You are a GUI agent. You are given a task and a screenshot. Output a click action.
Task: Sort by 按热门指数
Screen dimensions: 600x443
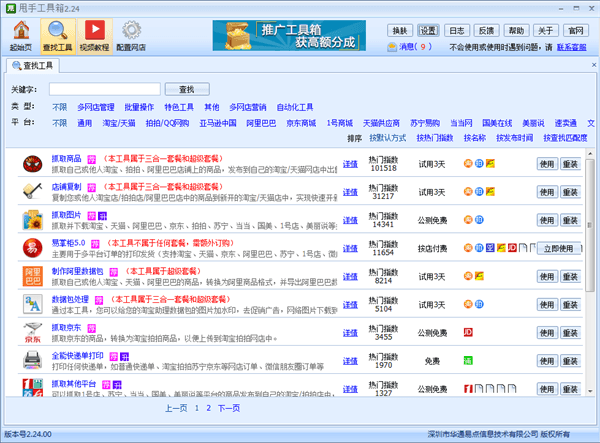434,138
